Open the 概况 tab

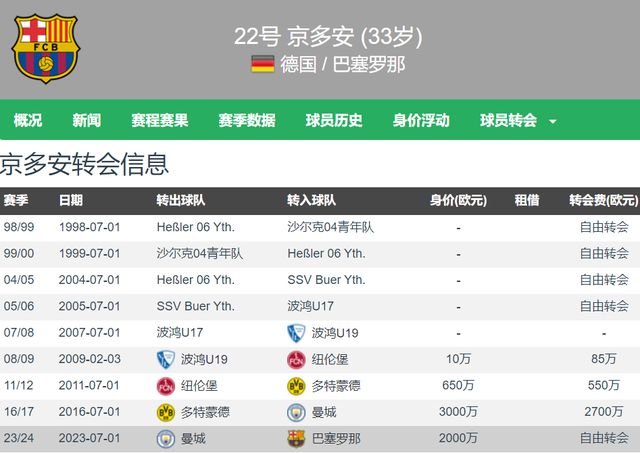(x=28, y=120)
